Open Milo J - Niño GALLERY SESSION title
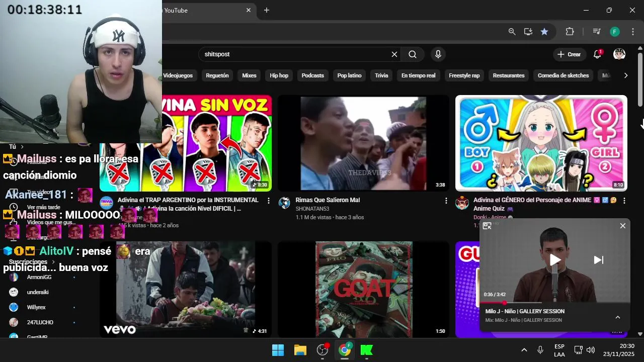The width and height of the screenshot is (644, 362). tap(525, 311)
